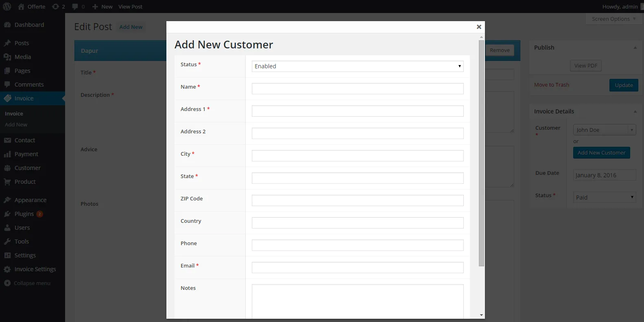The width and height of the screenshot is (644, 322).
Task: Click the Move to Trash link
Action: click(551, 85)
